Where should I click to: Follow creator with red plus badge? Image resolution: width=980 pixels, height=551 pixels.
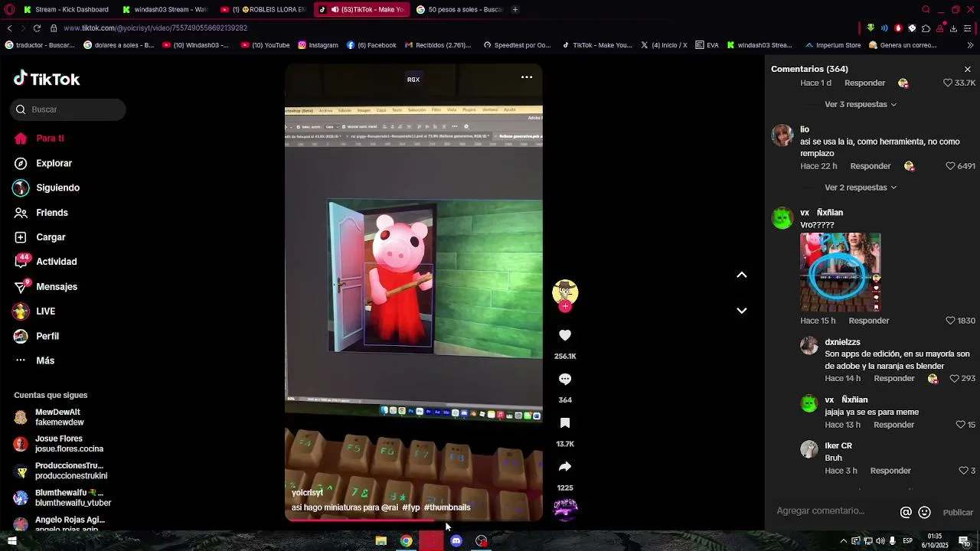565,307
